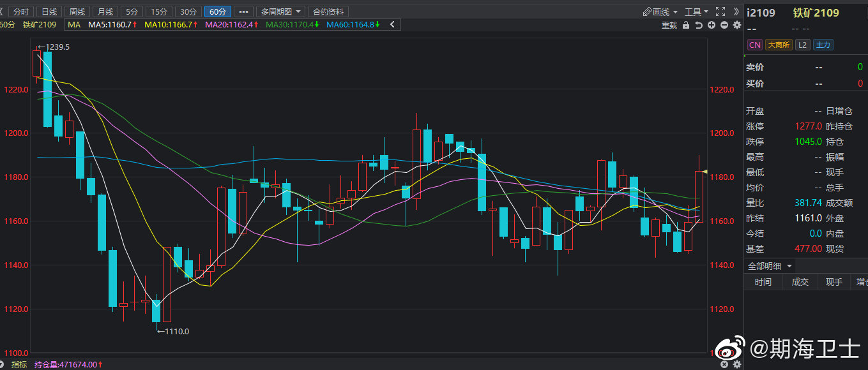Open the 合约资料 contract info
Image resolution: width=868 pixels, height=370 pixels.
328,12
